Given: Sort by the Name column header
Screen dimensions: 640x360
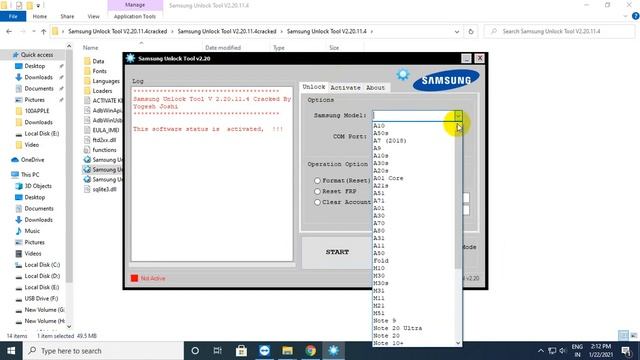Looking at the screenshot, I should tap(91, 48).
